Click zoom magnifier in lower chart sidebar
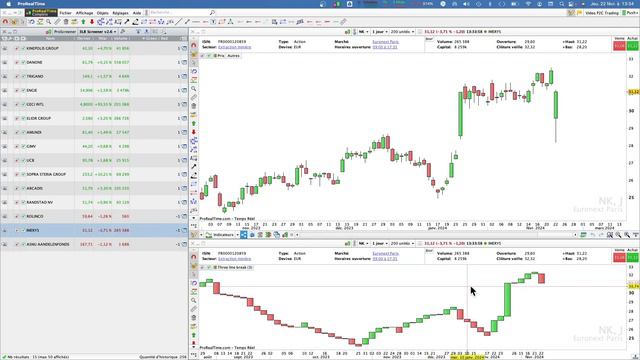The width and height of the screenshot is (640, 360). [194, 300]
